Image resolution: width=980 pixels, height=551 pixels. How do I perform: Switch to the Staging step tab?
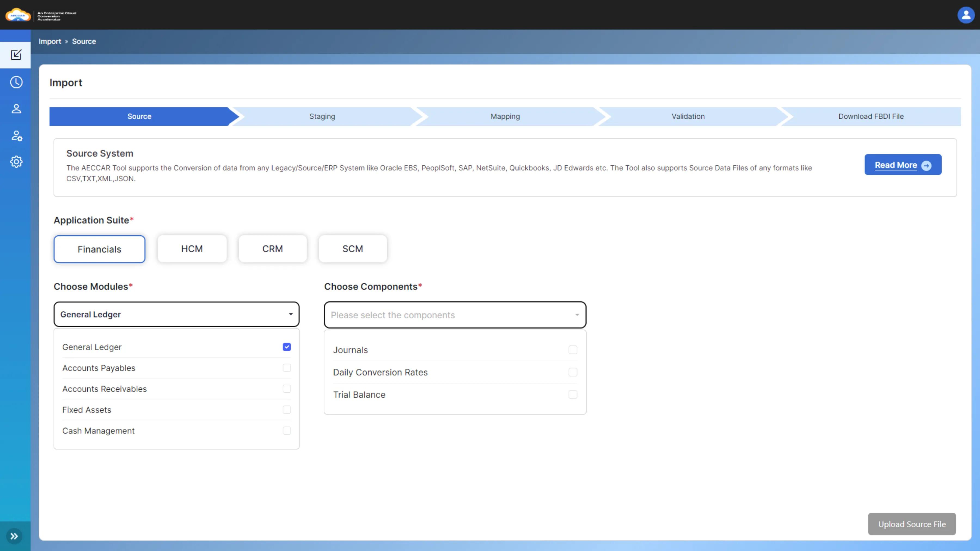(322, 116)
